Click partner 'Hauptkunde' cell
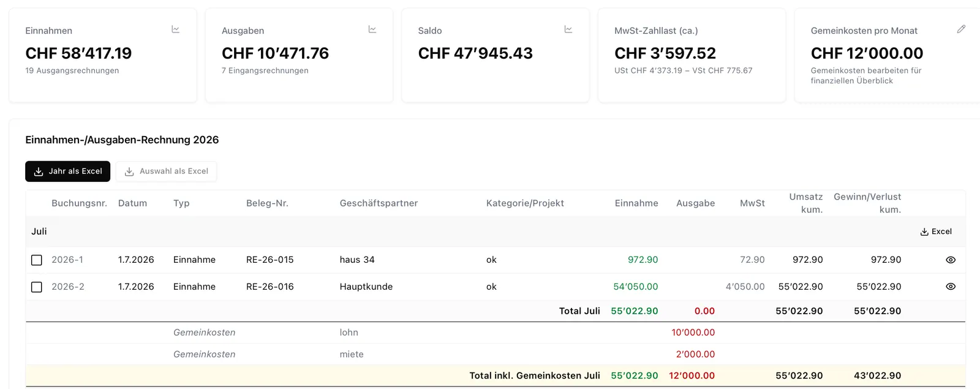 click(366, 287)
